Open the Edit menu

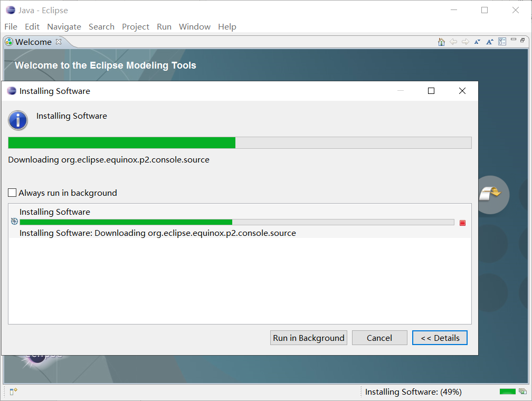[x=32, y=26]
